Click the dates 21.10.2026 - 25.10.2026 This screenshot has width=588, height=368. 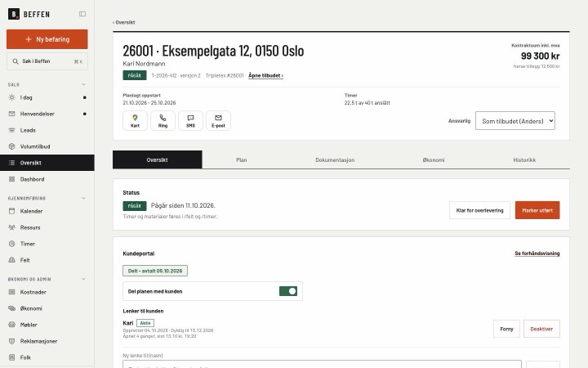click(149, 102)
